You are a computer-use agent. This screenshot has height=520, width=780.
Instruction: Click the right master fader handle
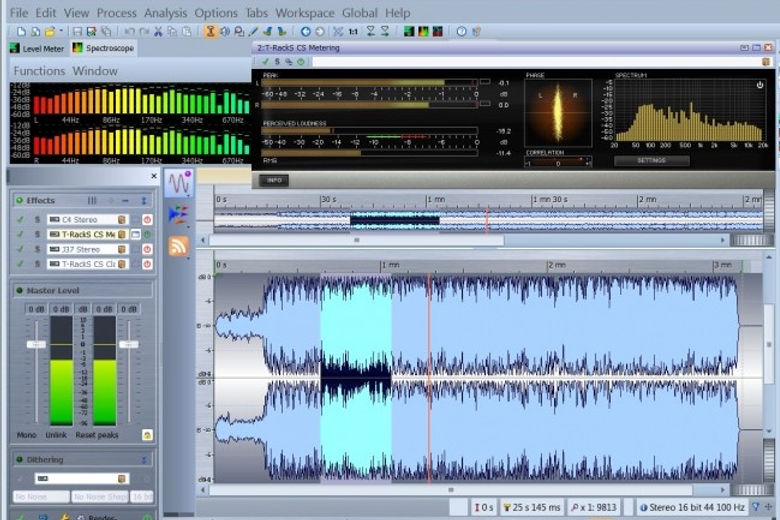pos(129,344)
